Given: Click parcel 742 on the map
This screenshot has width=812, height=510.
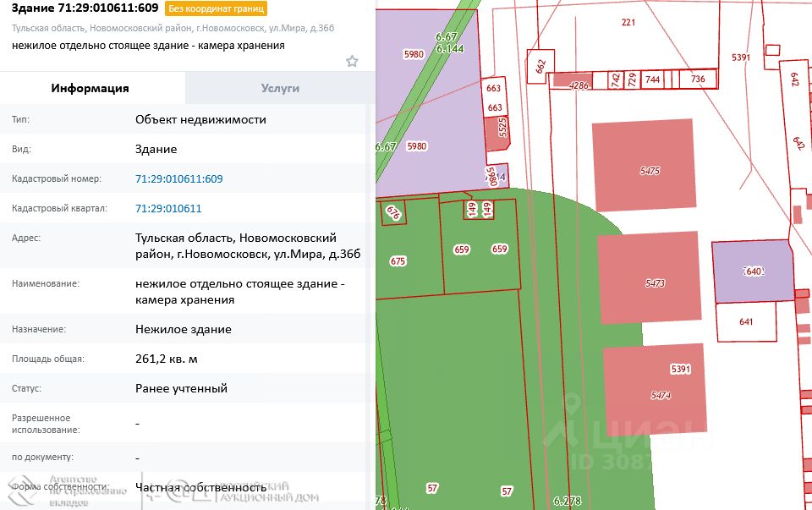Looking at the screenshot, I should click(615, 80).
